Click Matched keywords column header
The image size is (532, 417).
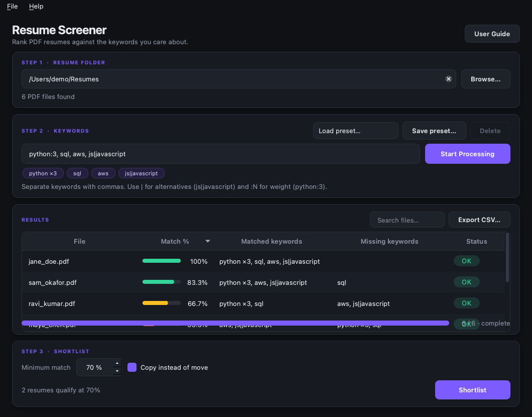coord(272,241)
